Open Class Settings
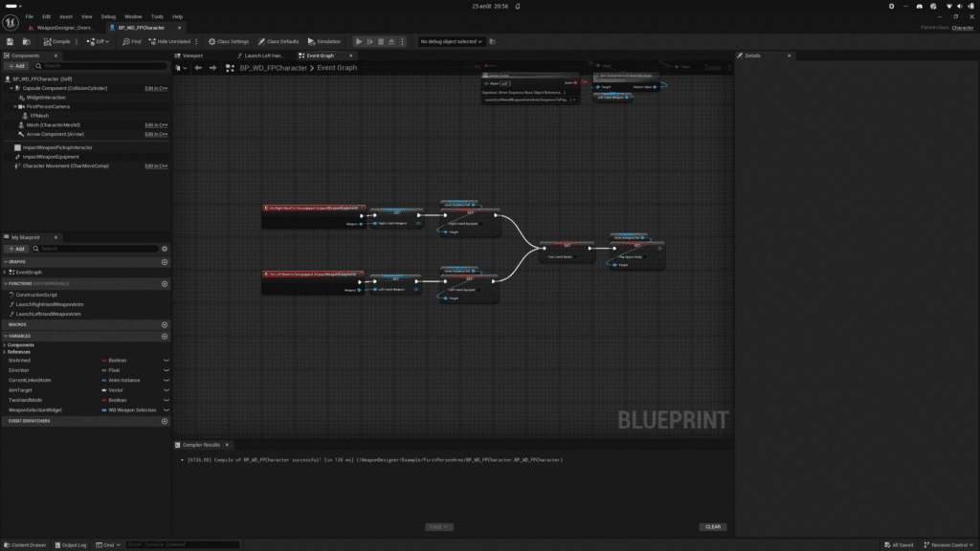980x551 pixels. [x=228, y=42]
